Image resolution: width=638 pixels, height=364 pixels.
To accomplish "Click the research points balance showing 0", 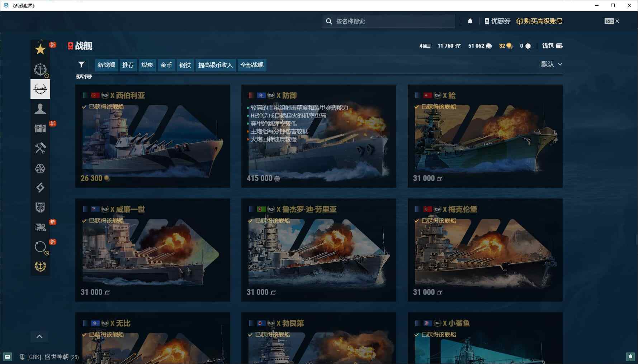I will [526, 46].
